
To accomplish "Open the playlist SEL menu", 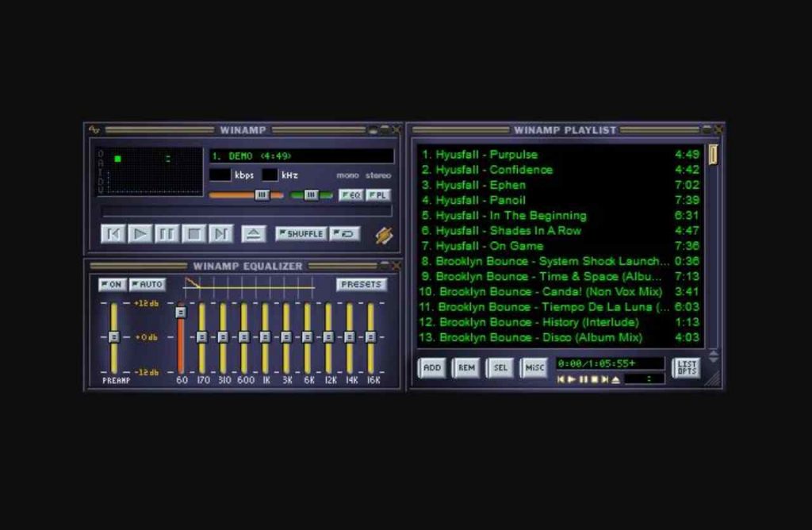I will pyautogui.click(x=500, y=368).
